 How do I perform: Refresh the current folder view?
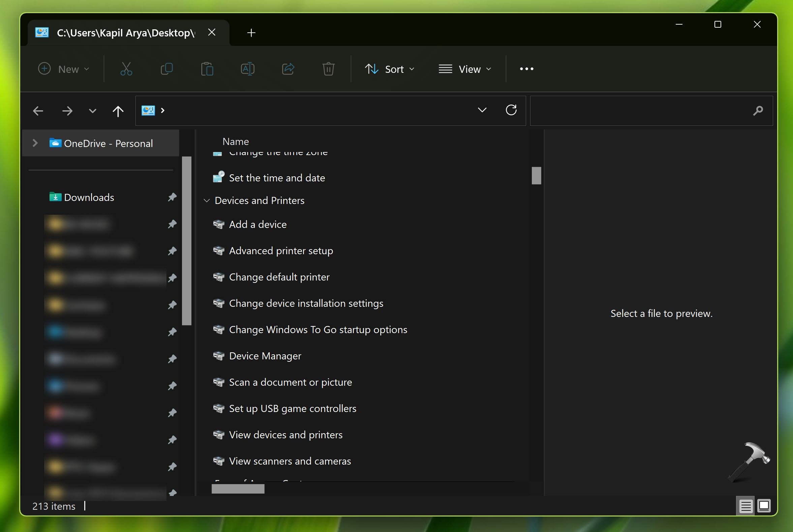click(x=511, y=110)
